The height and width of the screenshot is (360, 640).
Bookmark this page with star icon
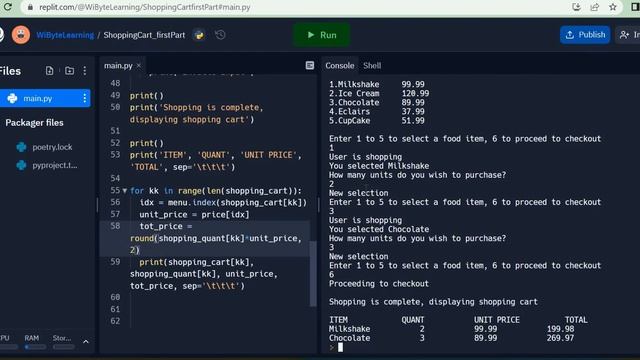[x=613, y=7]
